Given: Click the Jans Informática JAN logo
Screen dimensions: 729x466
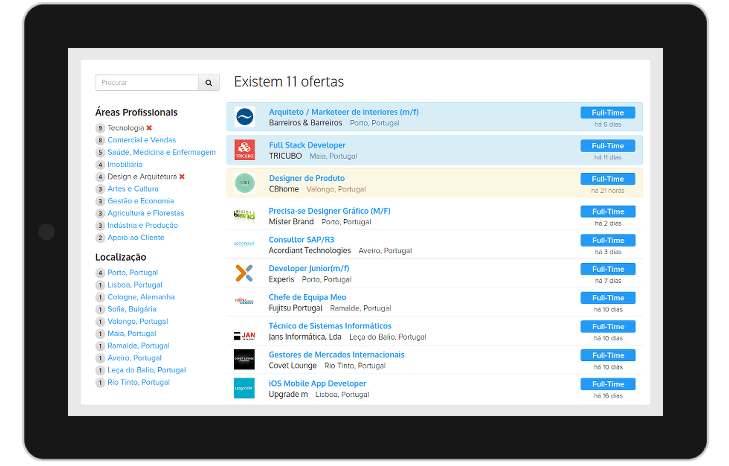Looking at the screenshot, I should point(245,335).
